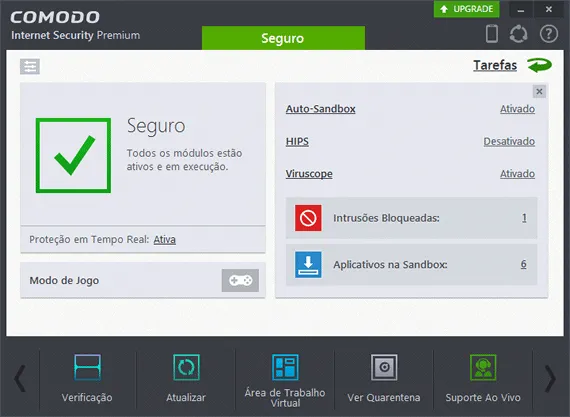The width and height of the screenshot is (570, 417).
Task: Click 'Intrusões Bloqueadas:' label
Action: point(386,218)
